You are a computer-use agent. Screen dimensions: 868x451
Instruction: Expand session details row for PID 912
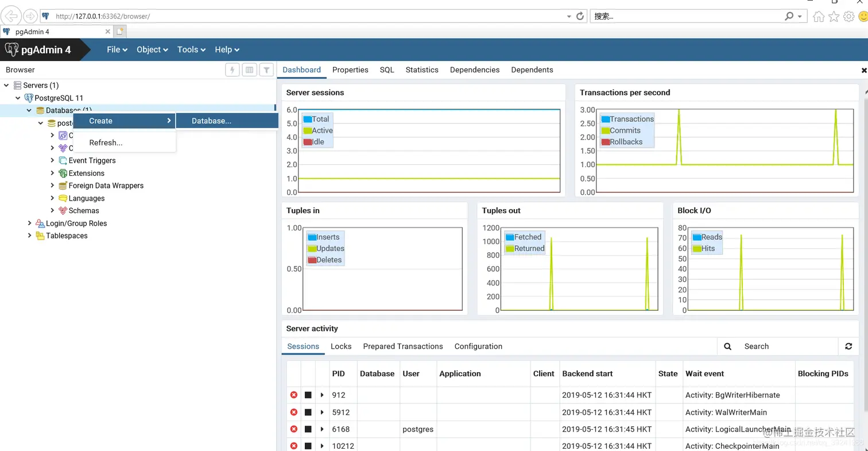click(x=322, y=395)
